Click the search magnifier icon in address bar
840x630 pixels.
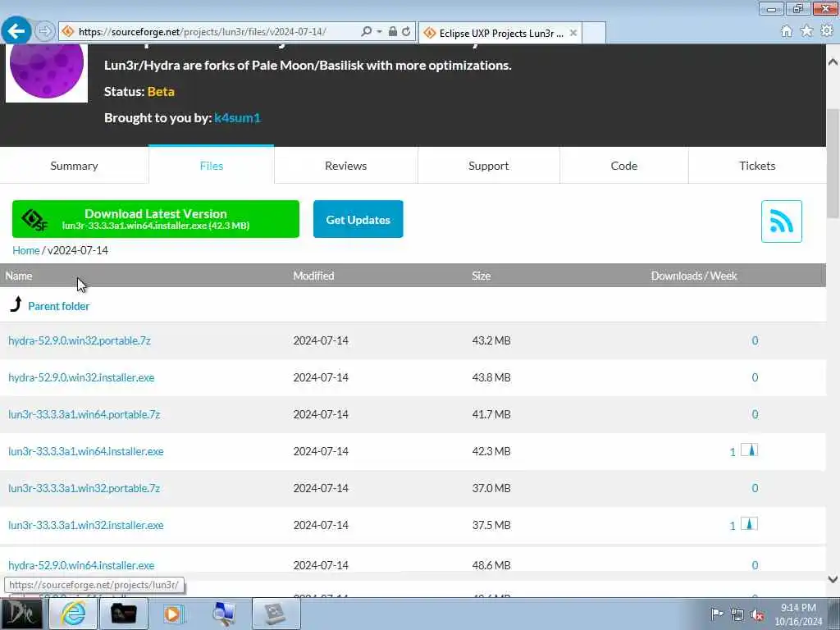[366, 32]
